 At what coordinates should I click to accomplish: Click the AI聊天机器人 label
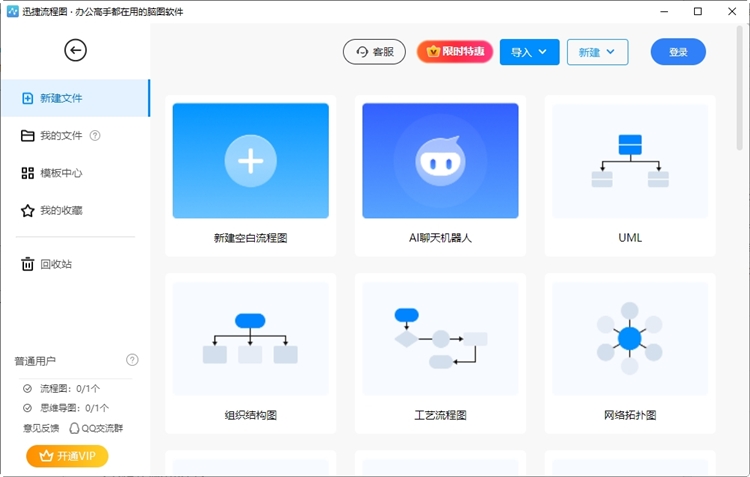click(441, 238)
